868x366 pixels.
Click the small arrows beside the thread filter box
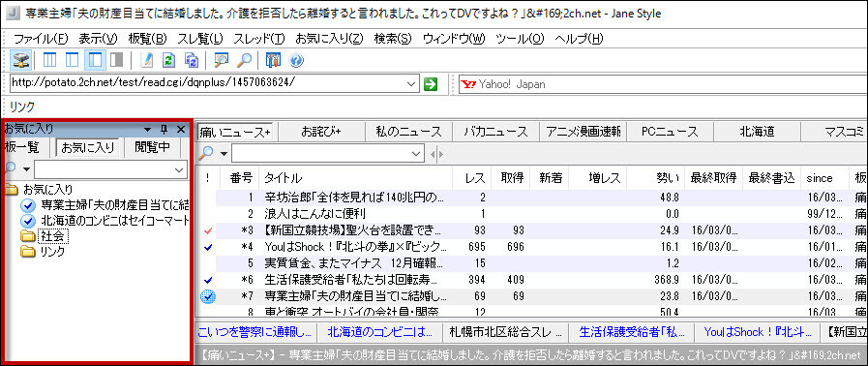436,154
